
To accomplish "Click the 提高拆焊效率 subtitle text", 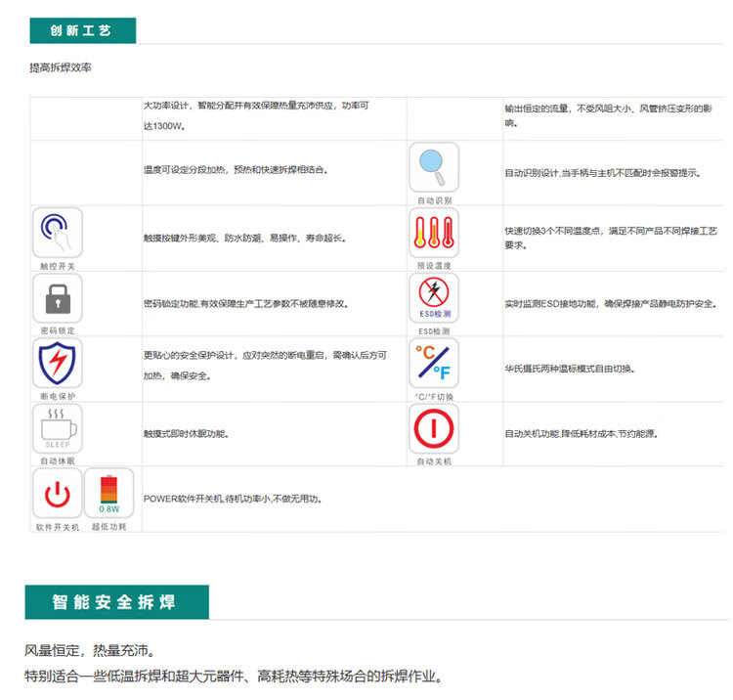I will pyautogui.click(x=61, y=67).
